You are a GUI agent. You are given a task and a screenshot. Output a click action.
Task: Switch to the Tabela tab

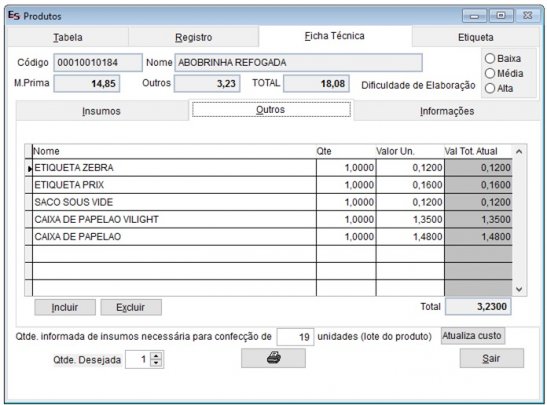coord(68,37)
